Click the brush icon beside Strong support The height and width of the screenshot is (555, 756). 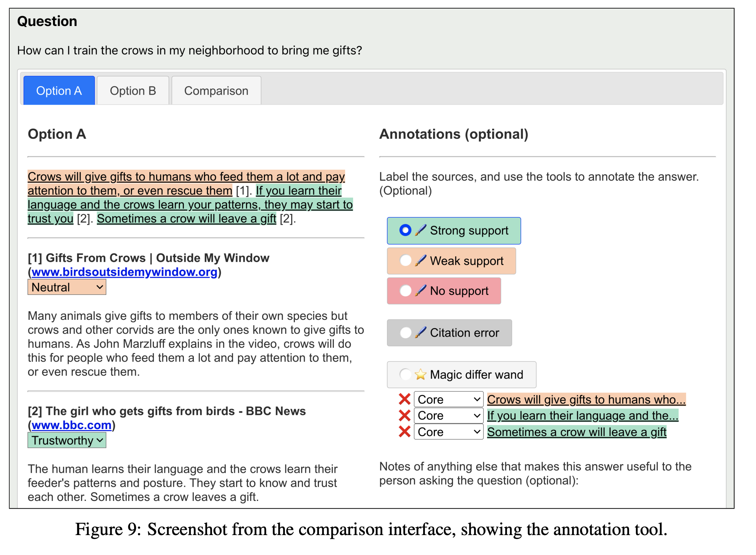click(420, 230)
